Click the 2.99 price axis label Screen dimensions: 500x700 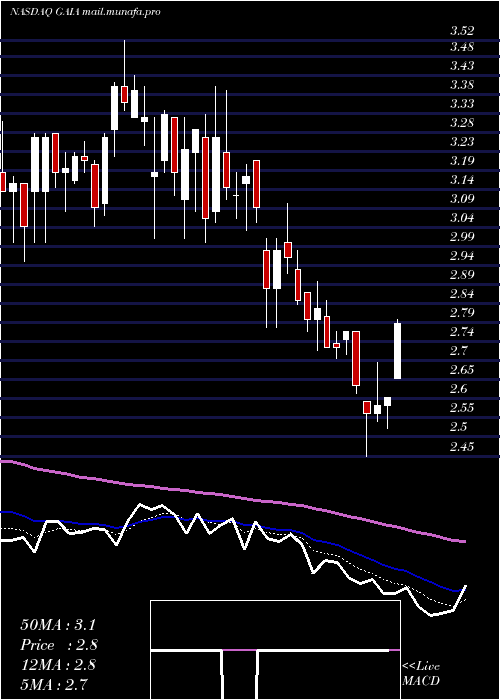click(462, 236)
